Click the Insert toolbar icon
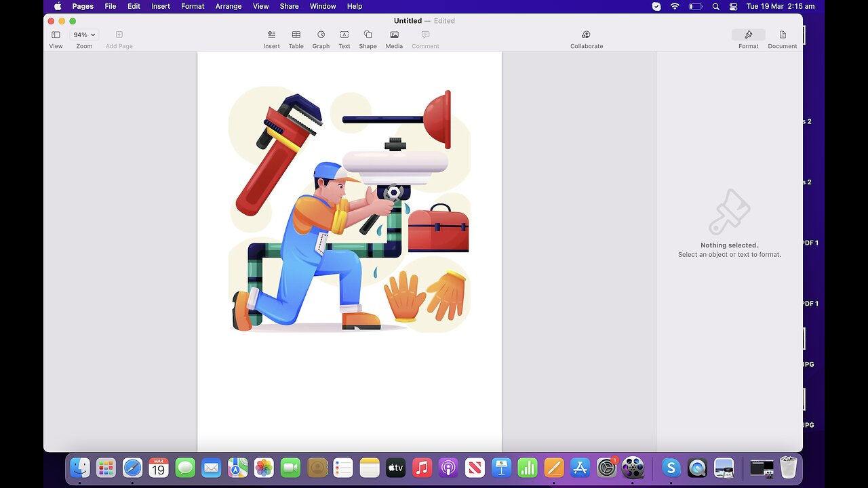The image size is (868, 488). [x=271, y=35]
